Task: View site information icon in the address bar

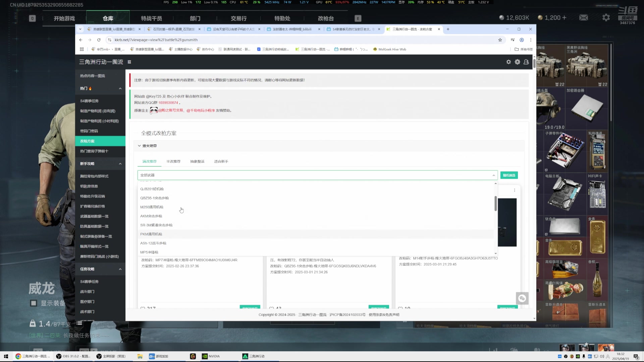Action: pos(109,40)
